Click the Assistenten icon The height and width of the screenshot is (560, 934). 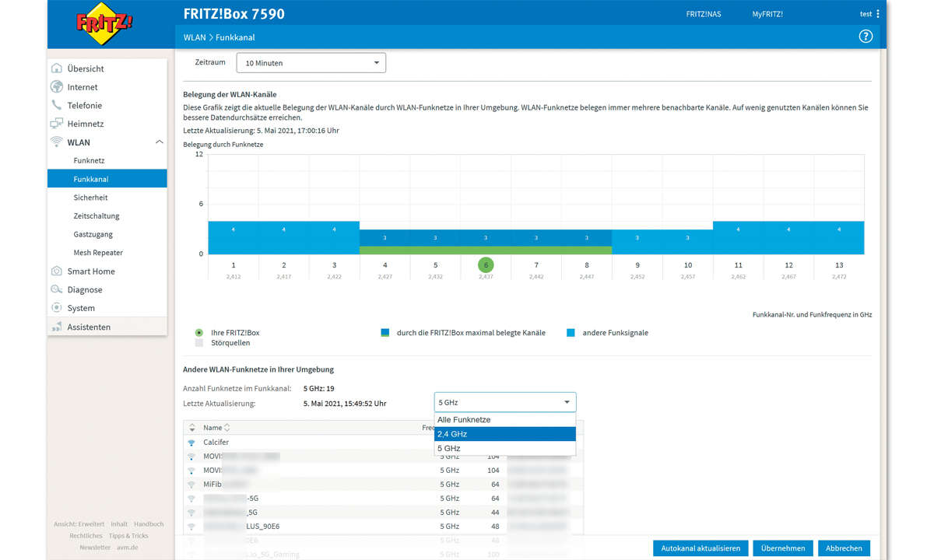[x=56, y=327]
